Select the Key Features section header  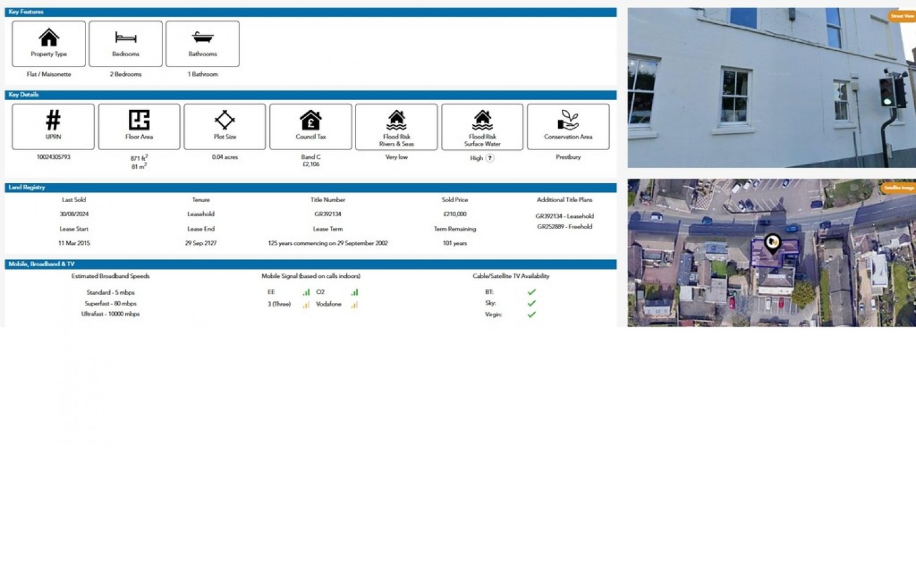click(311, 12)
